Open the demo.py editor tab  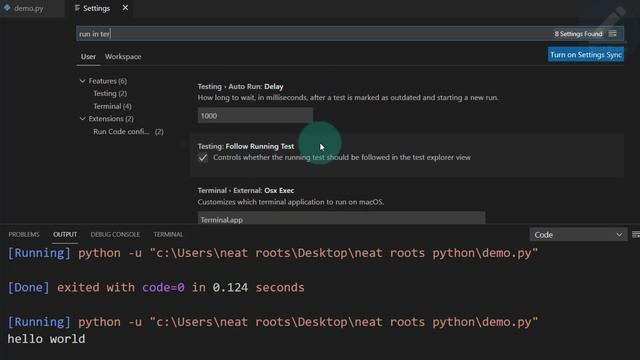pyautogui.click(x=28, y=8)
